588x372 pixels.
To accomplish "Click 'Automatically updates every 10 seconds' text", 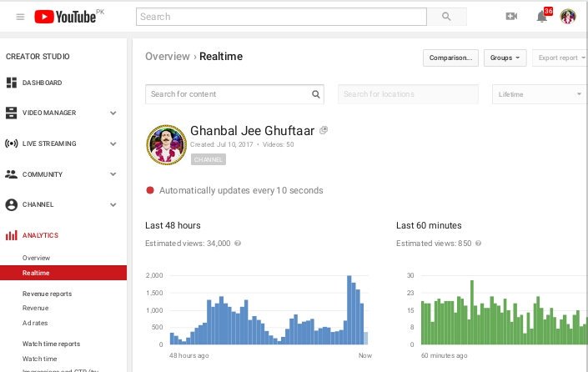I will tap(241, 190).
